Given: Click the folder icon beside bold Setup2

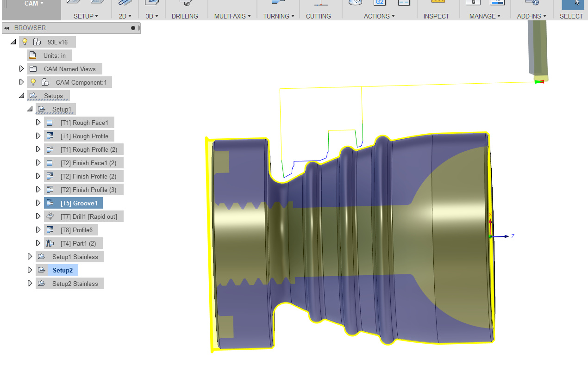Looking at the screenshot, I should (42, 270).
